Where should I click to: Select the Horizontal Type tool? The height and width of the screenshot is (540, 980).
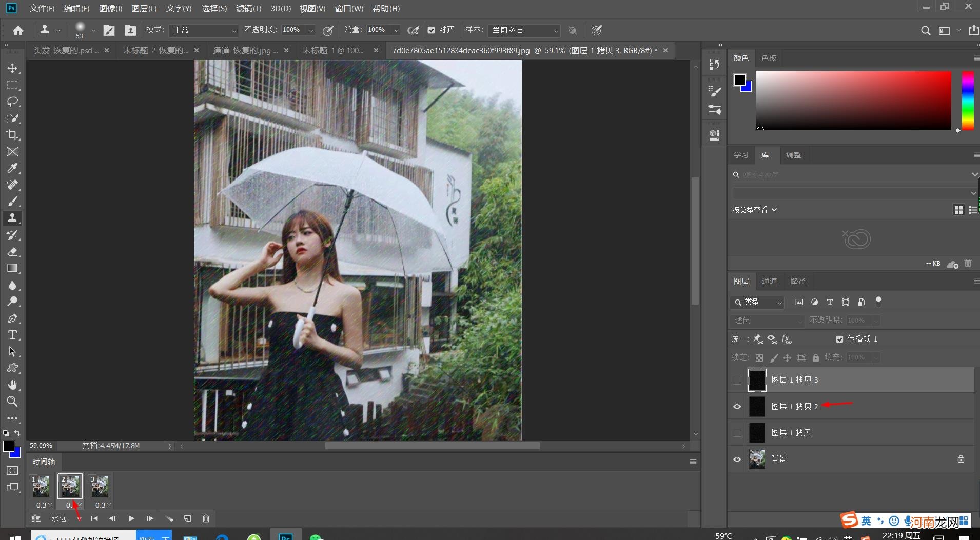(12, 335)
